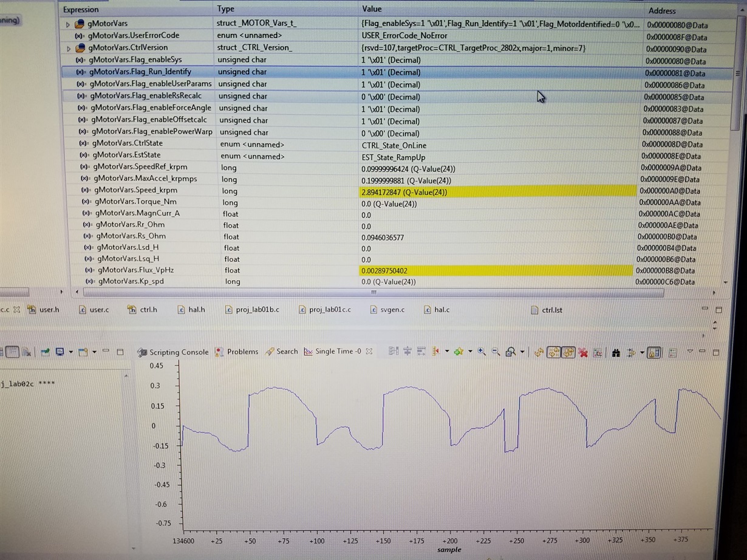Open the ctrl.h editor tab
747x560 pixels.
[143, 310]
